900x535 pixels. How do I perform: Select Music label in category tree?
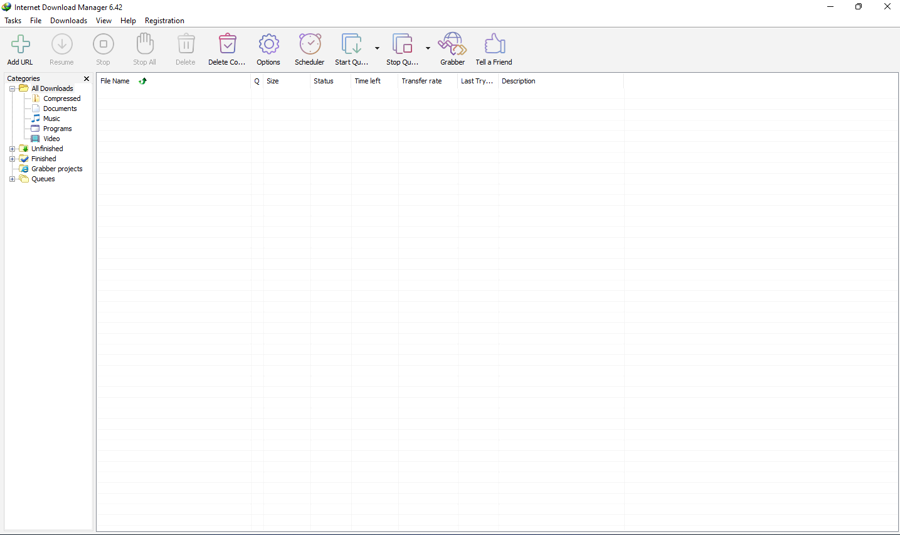pos(52,118)
